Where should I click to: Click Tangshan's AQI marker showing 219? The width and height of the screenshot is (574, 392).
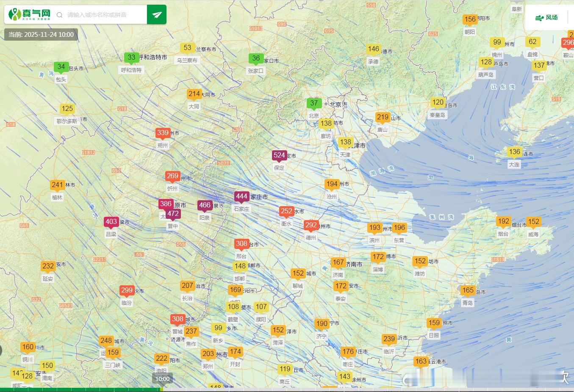point(383,118)
